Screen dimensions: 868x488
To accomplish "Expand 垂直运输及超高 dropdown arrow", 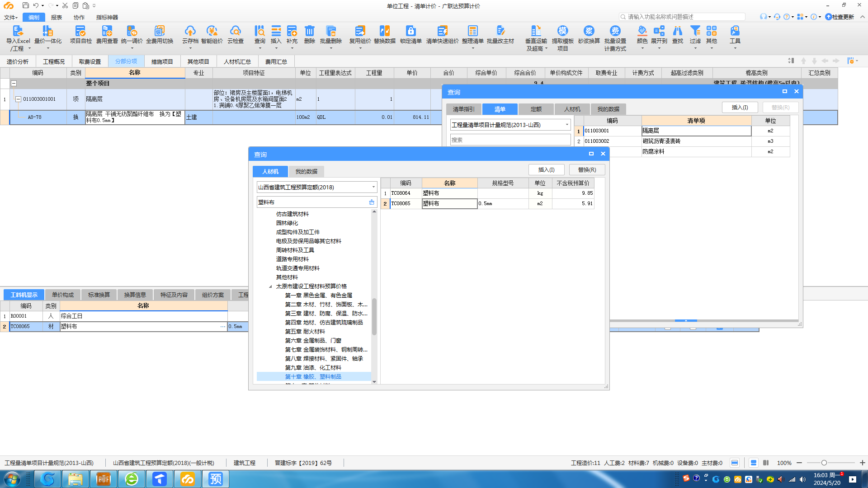I will [x=546, y=48].
